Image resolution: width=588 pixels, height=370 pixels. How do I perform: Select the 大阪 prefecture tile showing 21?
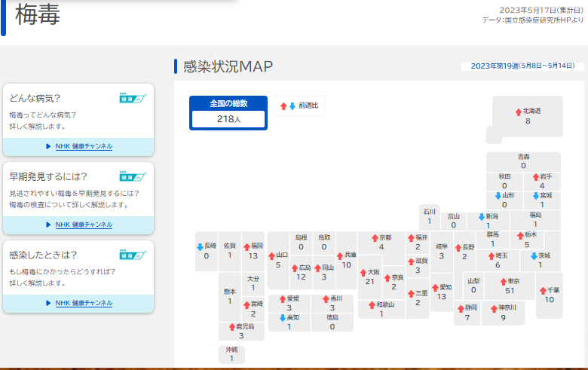coord(369,277)
